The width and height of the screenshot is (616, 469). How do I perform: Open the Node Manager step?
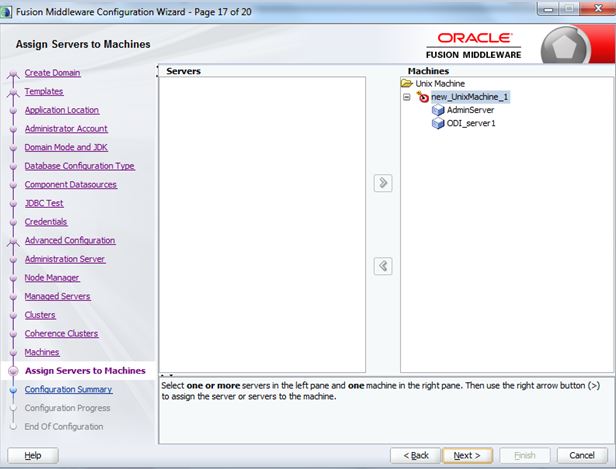click(52, 278)
